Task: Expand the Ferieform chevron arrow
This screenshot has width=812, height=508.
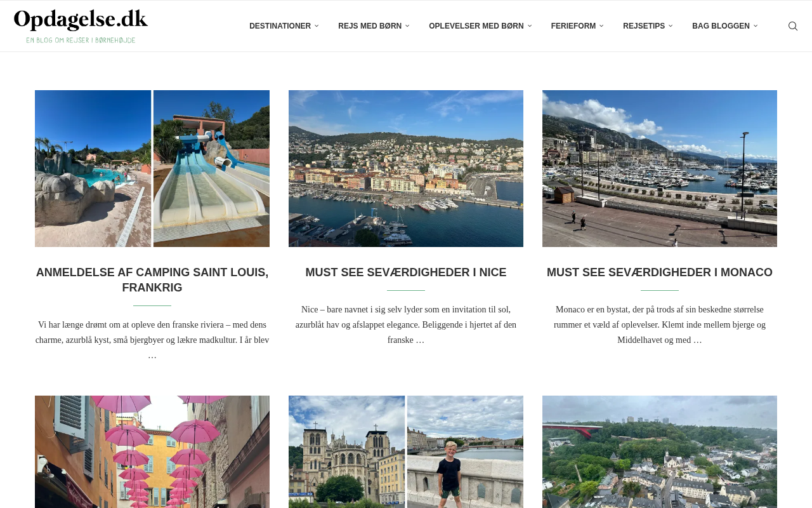Action: pos(601,26)
